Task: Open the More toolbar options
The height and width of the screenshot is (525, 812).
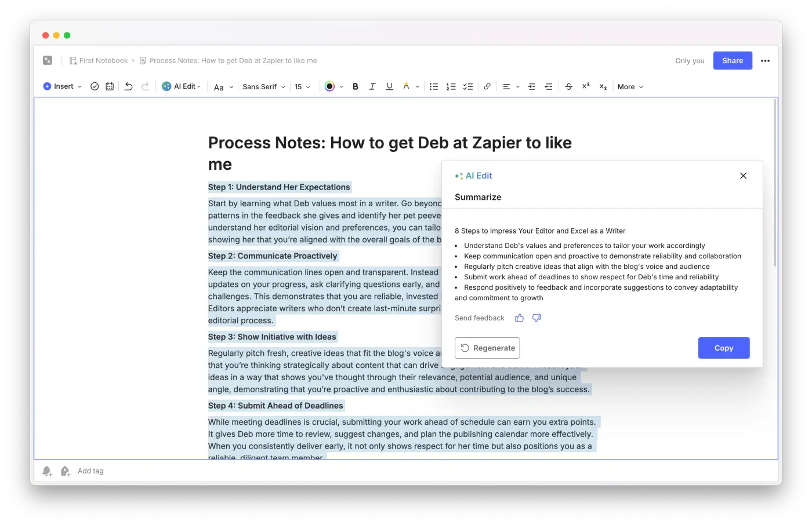Action: [630, 87]
